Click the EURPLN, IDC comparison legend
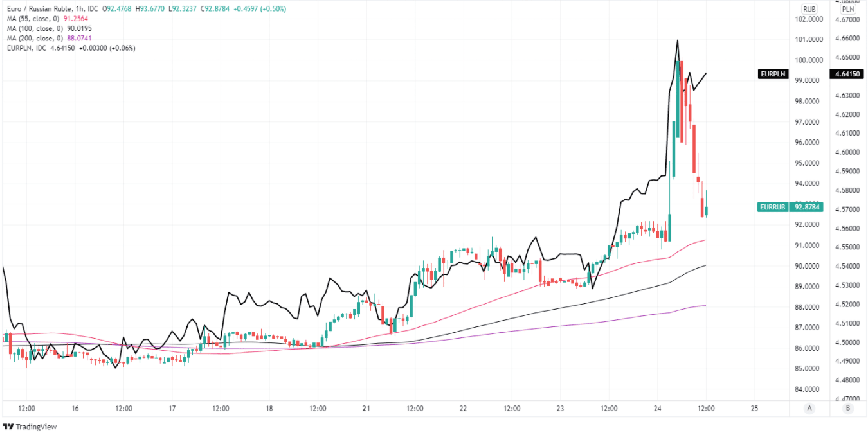The height and width of the screenshot is (435, 868). 26,48
